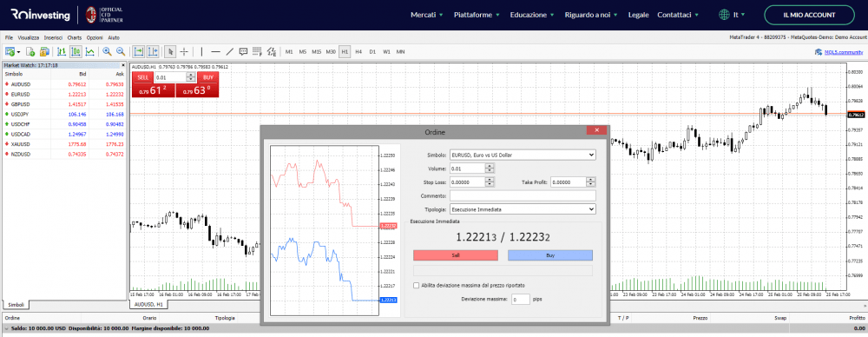
Task: Switch to the Simboli tab
Action: (16, 305)
